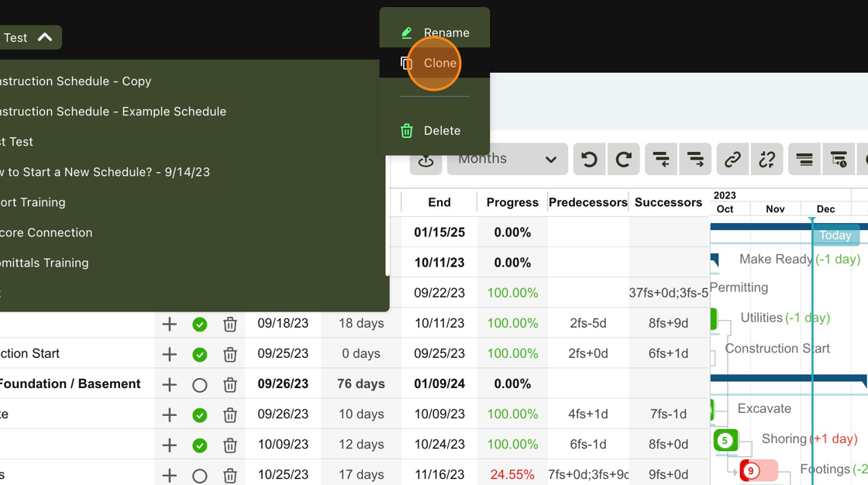Click the plus icon in the 17 days row
This screenshot has height=485, width=868.
170,475
